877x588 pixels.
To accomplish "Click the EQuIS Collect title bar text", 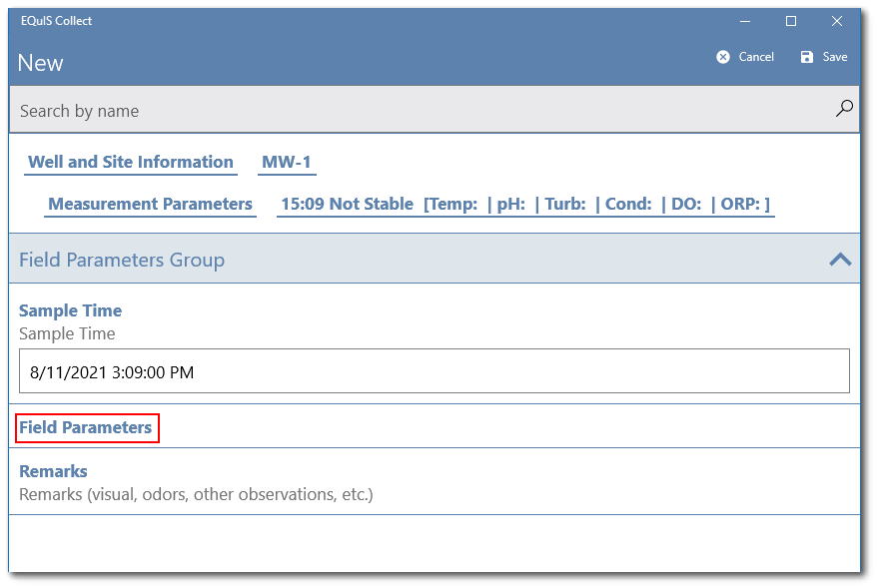I will click(x=56, y=21).
